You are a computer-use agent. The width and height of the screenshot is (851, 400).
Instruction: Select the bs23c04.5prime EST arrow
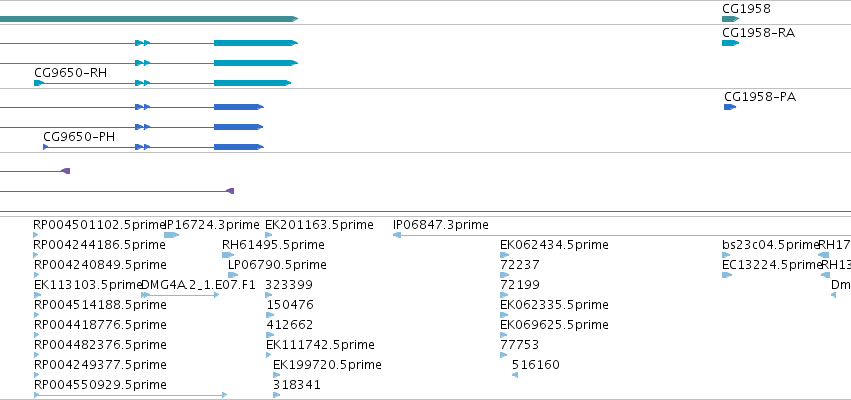click(726, 255)
